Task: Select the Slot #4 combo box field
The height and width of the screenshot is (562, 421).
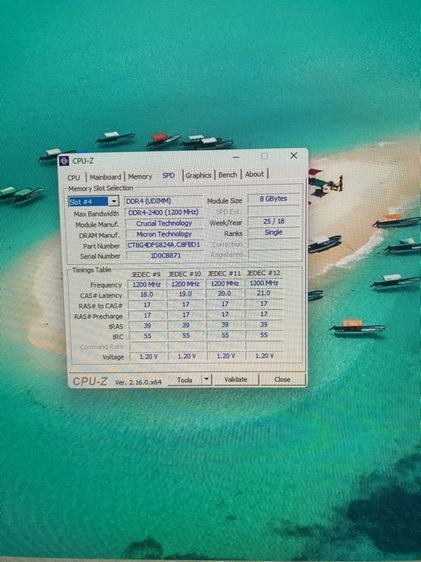Action: click(x=93, y=201)
